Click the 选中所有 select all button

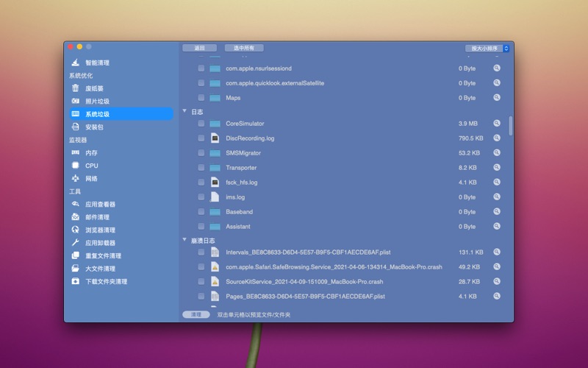point(243,48)
